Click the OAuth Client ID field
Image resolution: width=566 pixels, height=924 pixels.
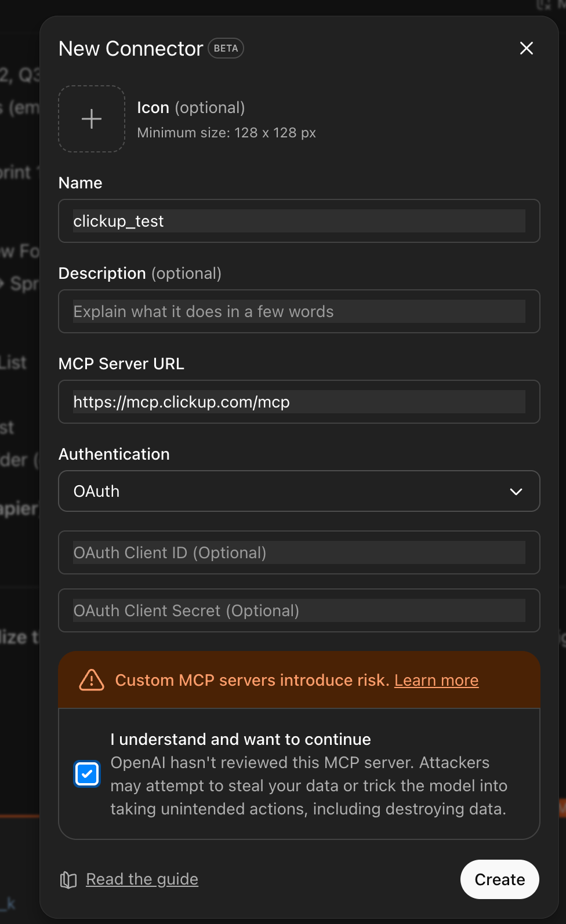(x=299, y=552)
